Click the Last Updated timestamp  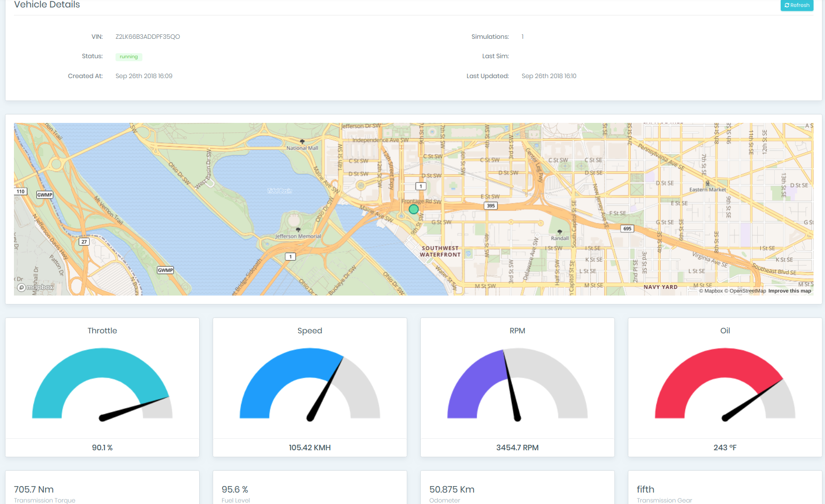549,76
